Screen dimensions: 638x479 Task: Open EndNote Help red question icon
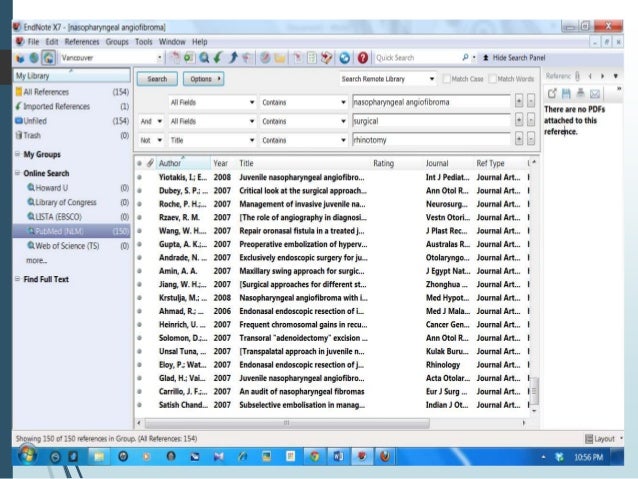[363, 58]
